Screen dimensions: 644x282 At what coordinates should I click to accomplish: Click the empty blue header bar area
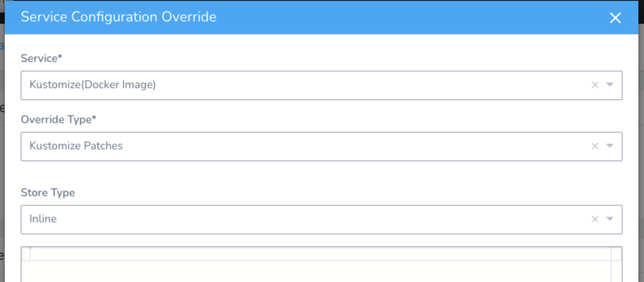[x=397, y=17]
